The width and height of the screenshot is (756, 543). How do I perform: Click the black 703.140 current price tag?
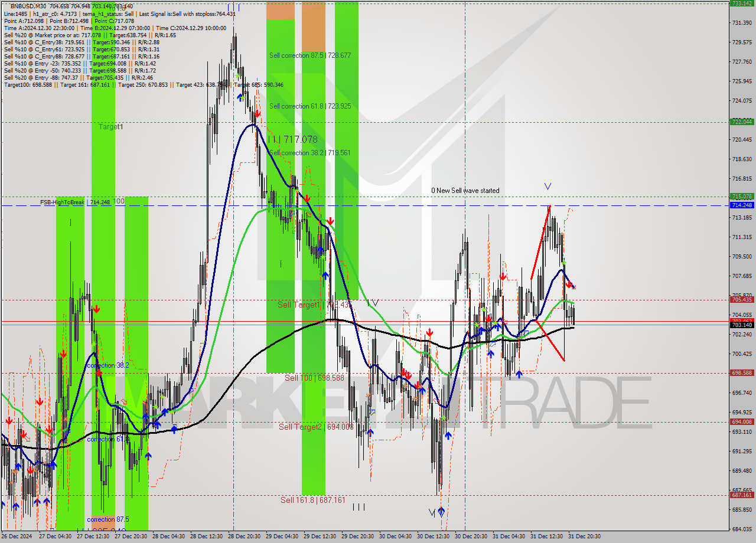(x=742, y=325)
